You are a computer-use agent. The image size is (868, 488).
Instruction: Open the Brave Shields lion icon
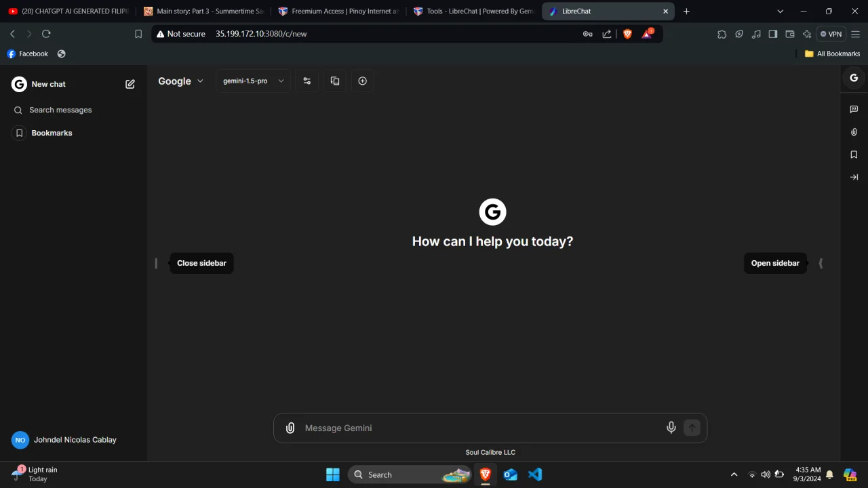click(x=627, y=34)
